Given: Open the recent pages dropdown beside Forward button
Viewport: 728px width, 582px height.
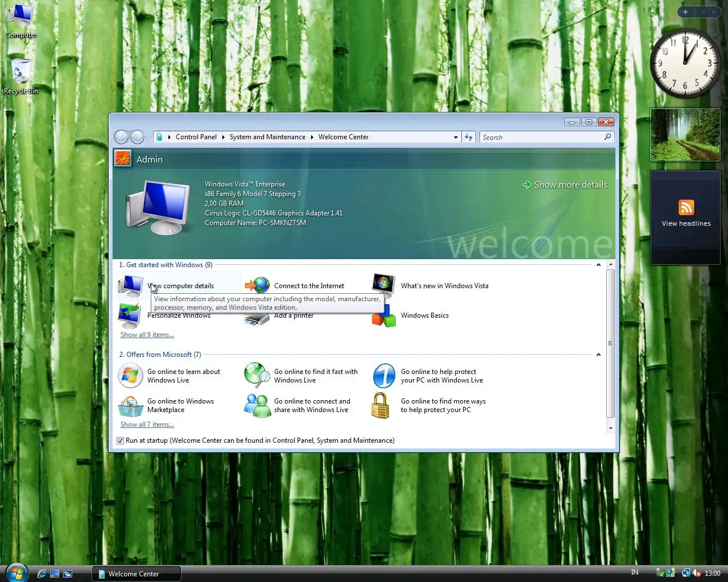Looking at the screenshot, I should point(148,137).
